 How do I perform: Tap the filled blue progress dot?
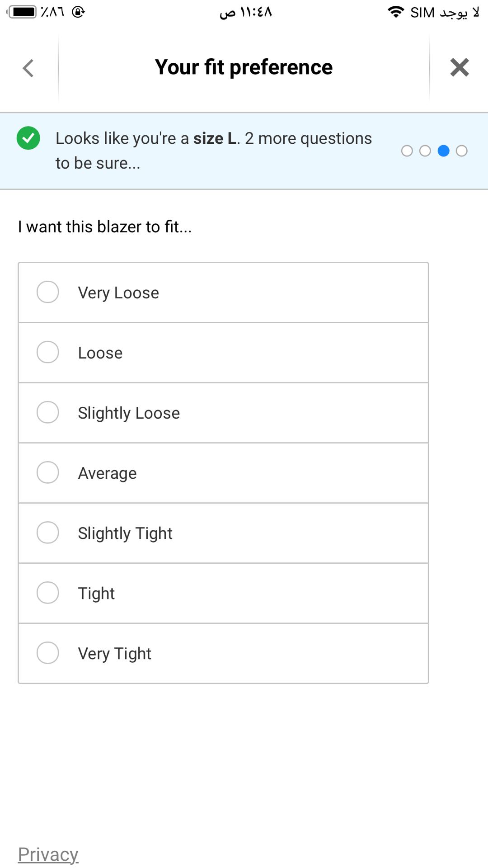[443, 151]
